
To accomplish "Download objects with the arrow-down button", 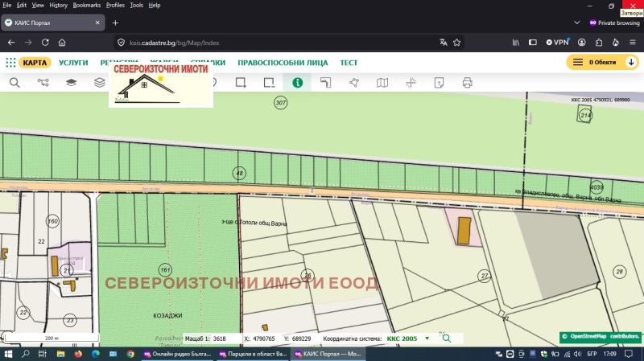I will click(631, 62).
